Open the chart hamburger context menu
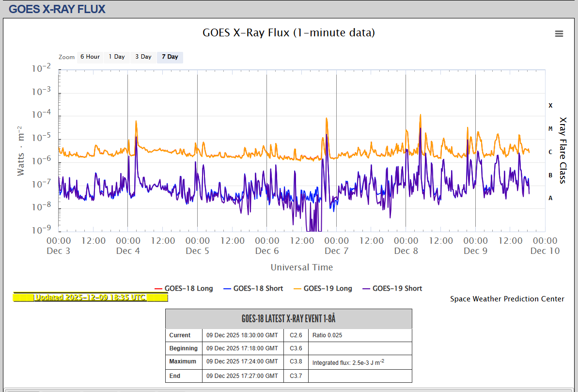The height and width of the screenshot is (392, 578). [559, 33]
